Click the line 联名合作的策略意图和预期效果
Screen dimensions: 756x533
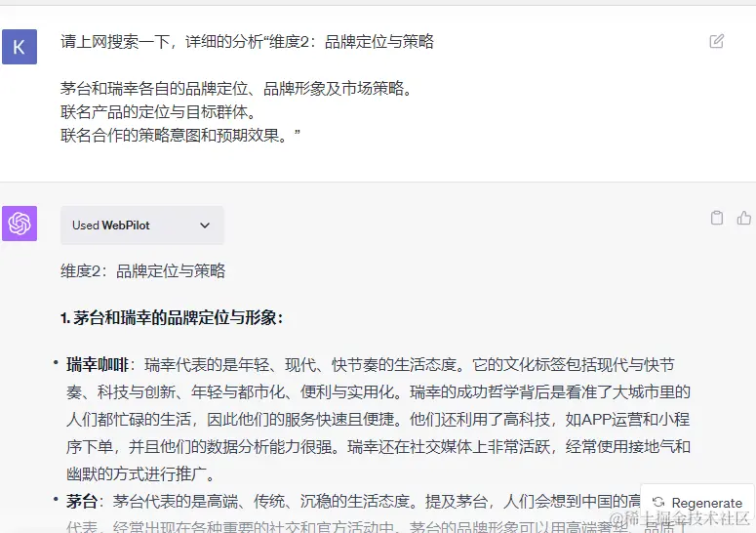pyautogui.click(x=179, y=135)
